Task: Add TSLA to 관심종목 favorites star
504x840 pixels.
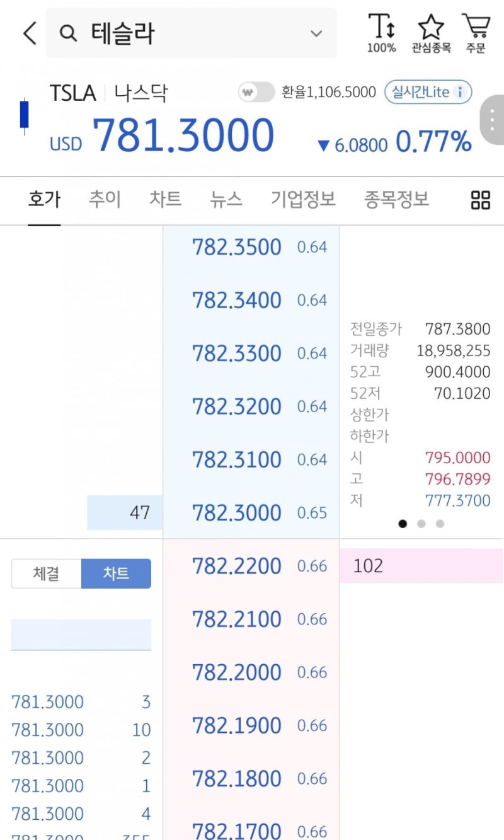Action: (431, 30)
